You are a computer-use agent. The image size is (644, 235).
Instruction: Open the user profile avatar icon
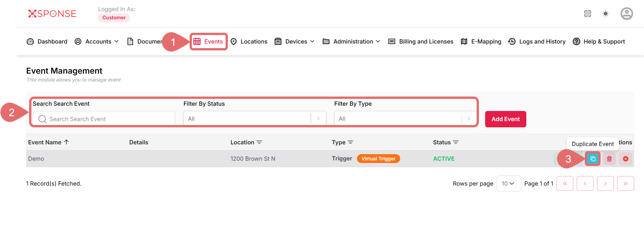pyautogui.click(x=627, y=14)
